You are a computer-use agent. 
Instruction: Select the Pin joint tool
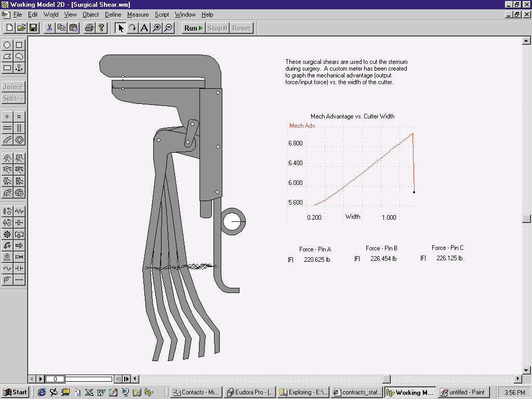(x=7, y=158)
